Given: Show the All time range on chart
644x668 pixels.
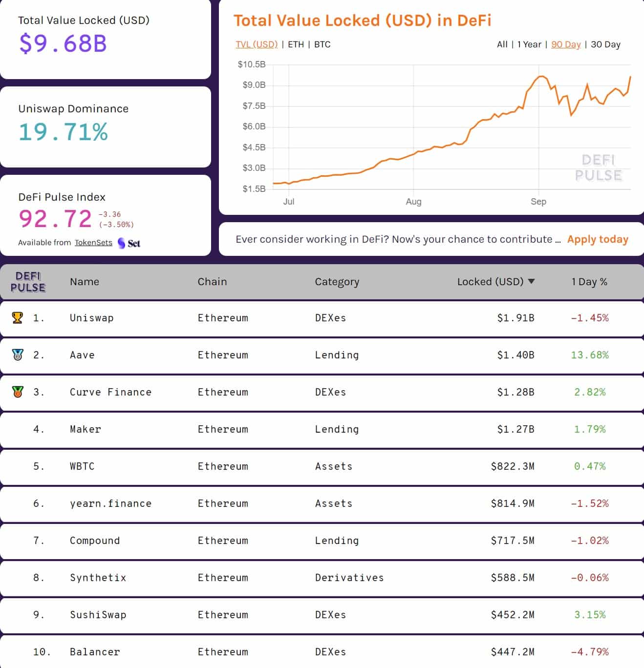Looking at the screenshot, I should coord(502,44).
